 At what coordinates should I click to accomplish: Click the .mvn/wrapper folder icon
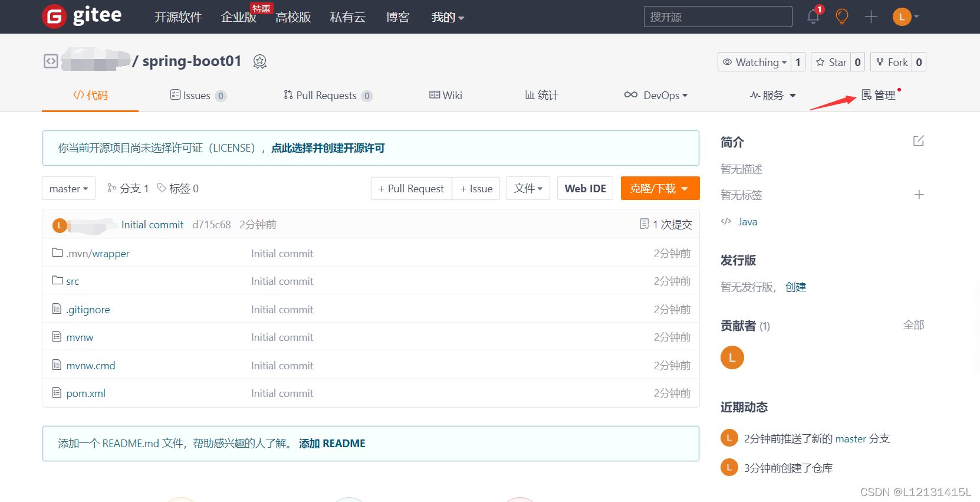(x=57, y=252)
